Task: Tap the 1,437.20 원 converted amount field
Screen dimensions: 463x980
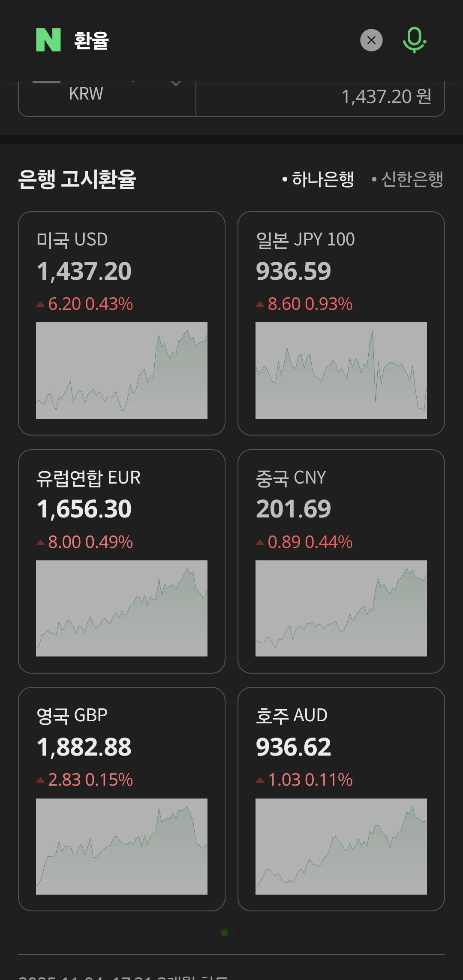Action: click(320, 97)
